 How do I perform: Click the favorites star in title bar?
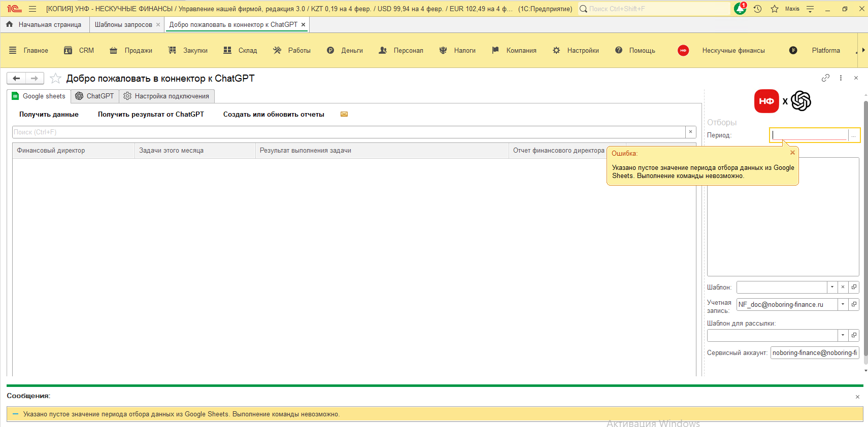(x=775, y=9)
